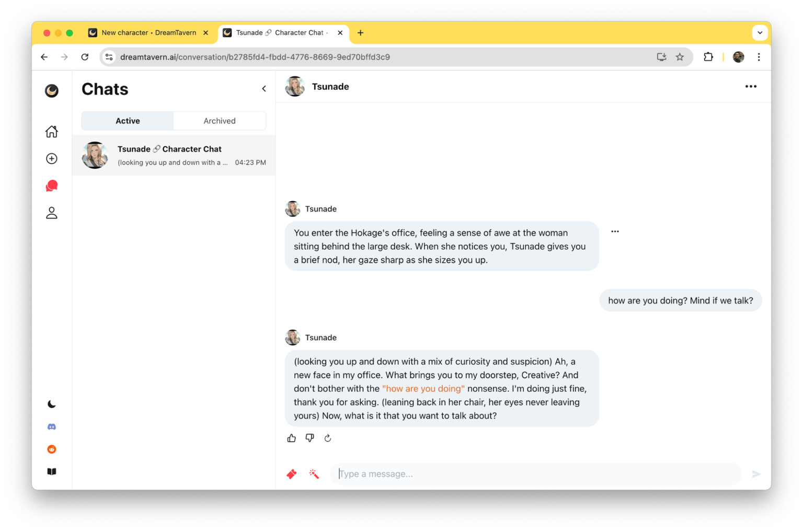Click the magic wand icon beside message box
Screen dimensions: 803x532
(x=314, y=474)
